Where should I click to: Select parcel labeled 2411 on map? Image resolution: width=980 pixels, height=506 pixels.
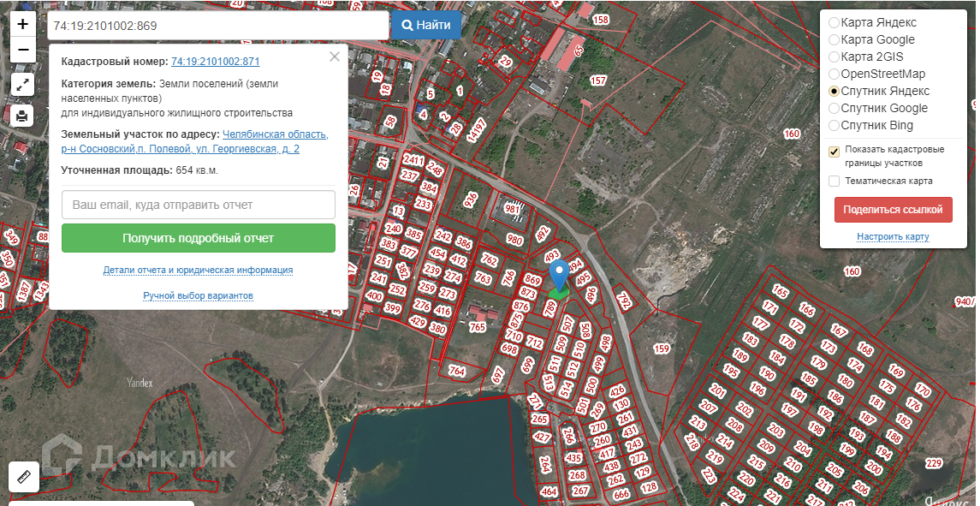pos(413,160)
